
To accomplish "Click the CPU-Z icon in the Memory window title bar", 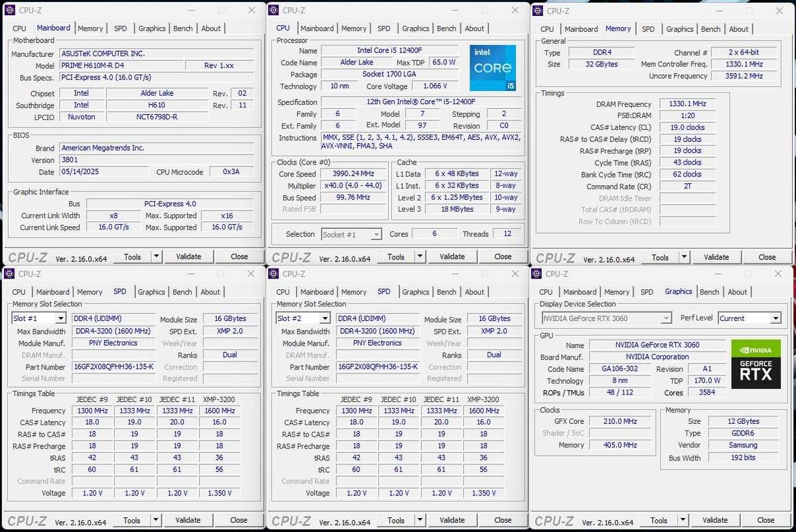I will 537,11.
